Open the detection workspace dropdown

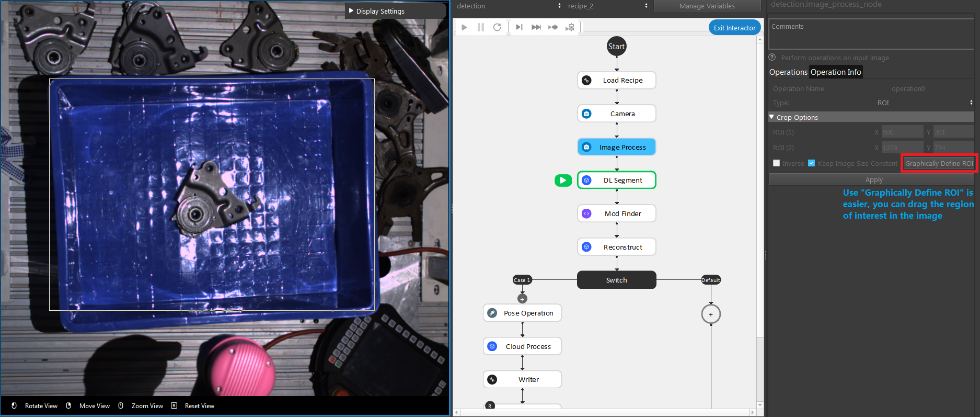click(x=508, y=6)
